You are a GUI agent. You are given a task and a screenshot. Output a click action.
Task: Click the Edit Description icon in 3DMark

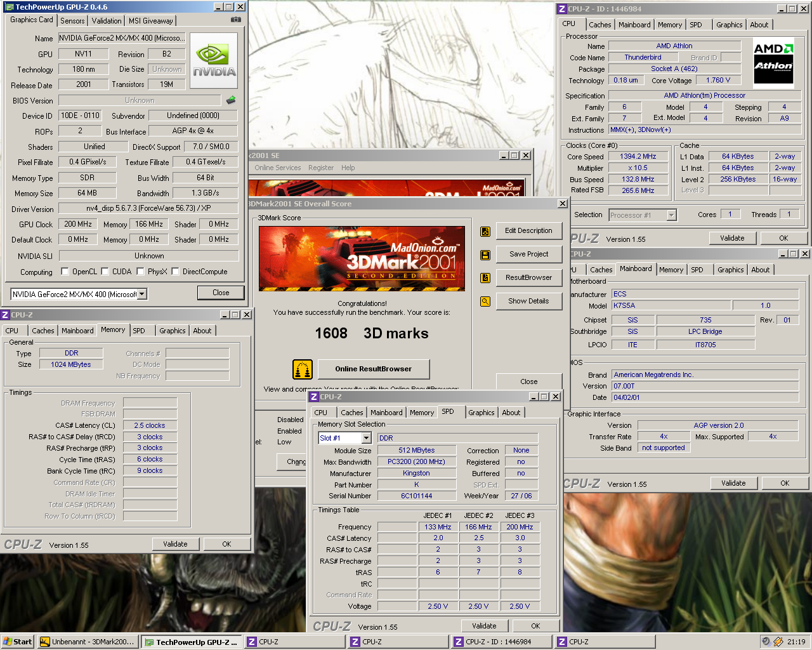click(x=485, y=231)
